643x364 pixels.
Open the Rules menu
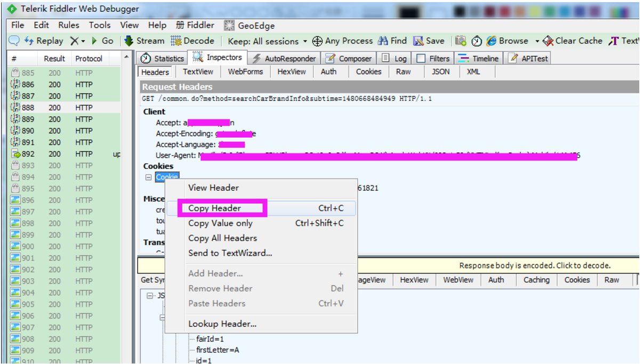point(69,25)
